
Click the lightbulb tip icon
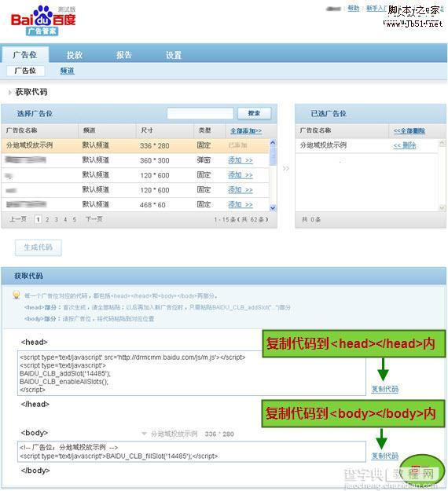17,295
